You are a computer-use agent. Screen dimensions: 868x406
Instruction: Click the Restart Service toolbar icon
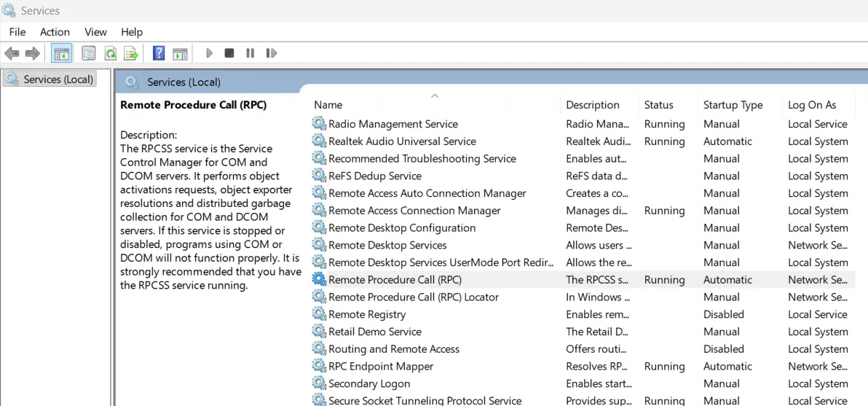point(272,53)
